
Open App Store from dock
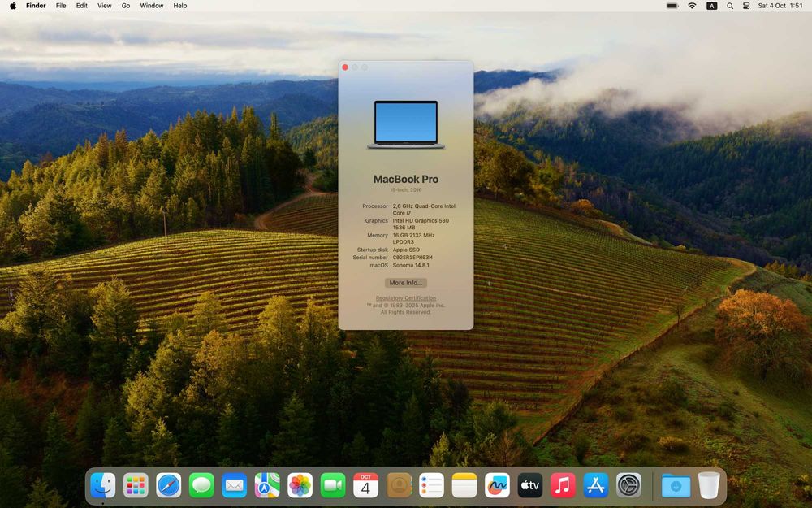tap(595, 486)
